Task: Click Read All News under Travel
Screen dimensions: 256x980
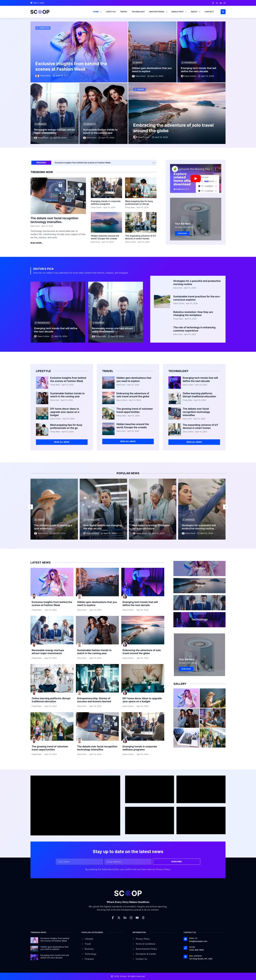Action: 128,441
